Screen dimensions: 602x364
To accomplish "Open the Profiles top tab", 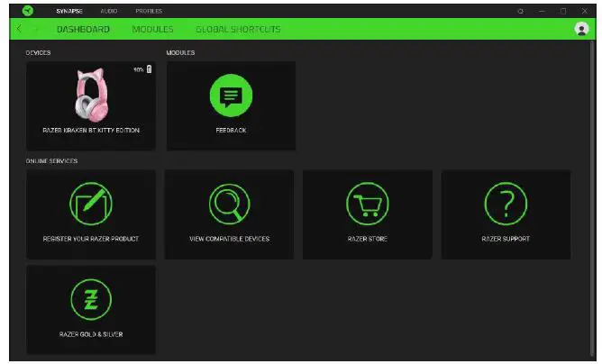I will [x=149, y=11].
